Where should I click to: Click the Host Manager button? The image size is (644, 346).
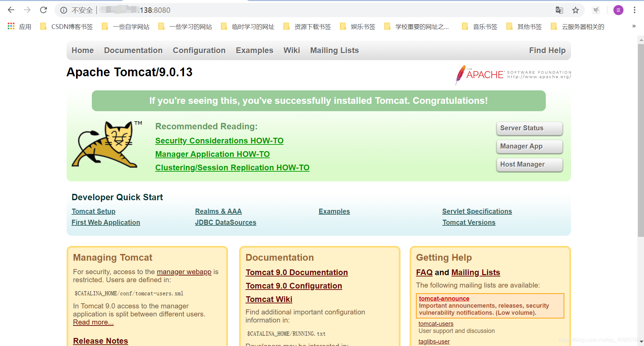click(529, 165)
